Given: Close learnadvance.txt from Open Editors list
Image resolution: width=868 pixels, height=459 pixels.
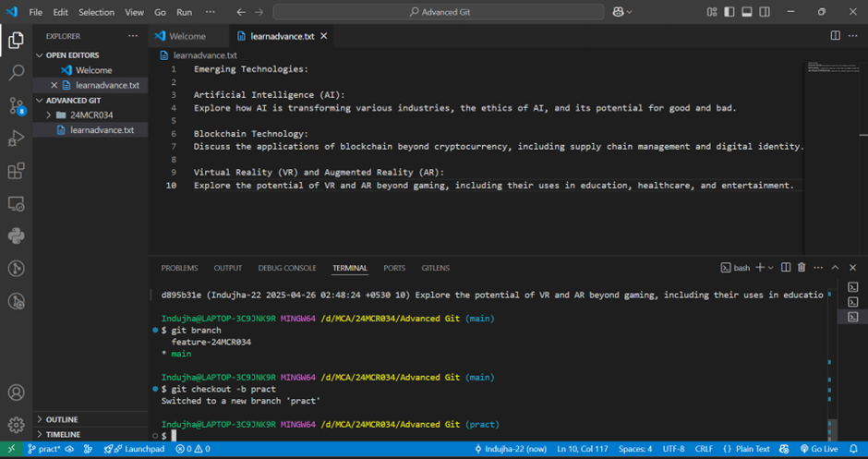Looking at the screenshot, I should (x=54, y=85).
